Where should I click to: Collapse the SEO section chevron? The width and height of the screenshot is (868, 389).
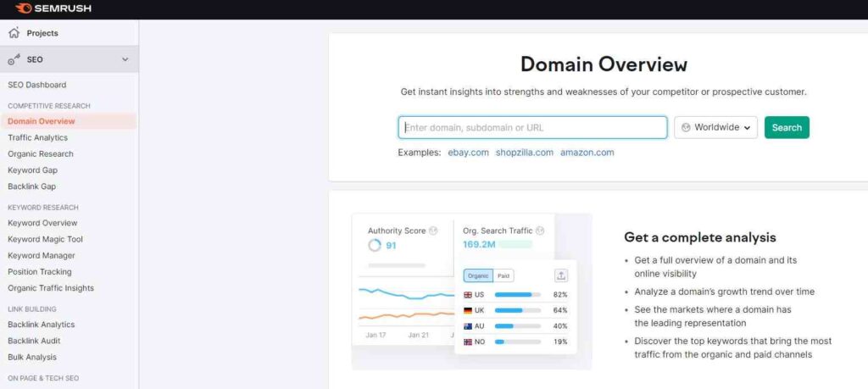[125, 59]
